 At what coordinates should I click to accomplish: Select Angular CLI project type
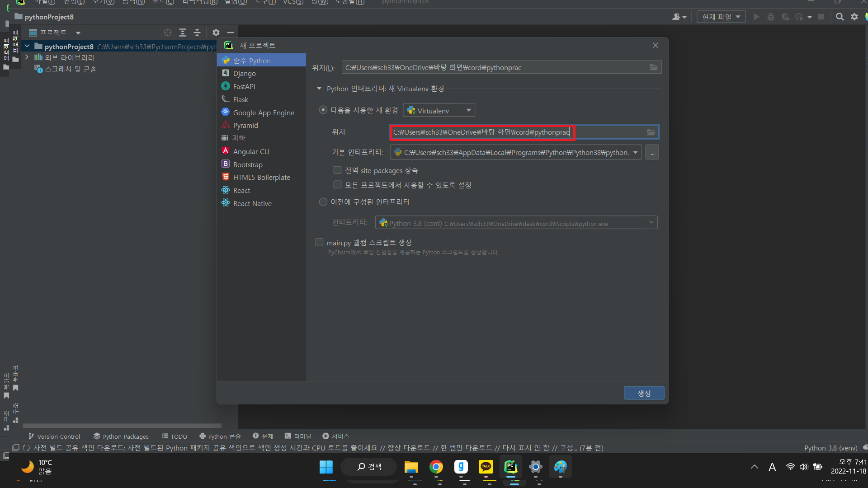[x=261, y=151]
